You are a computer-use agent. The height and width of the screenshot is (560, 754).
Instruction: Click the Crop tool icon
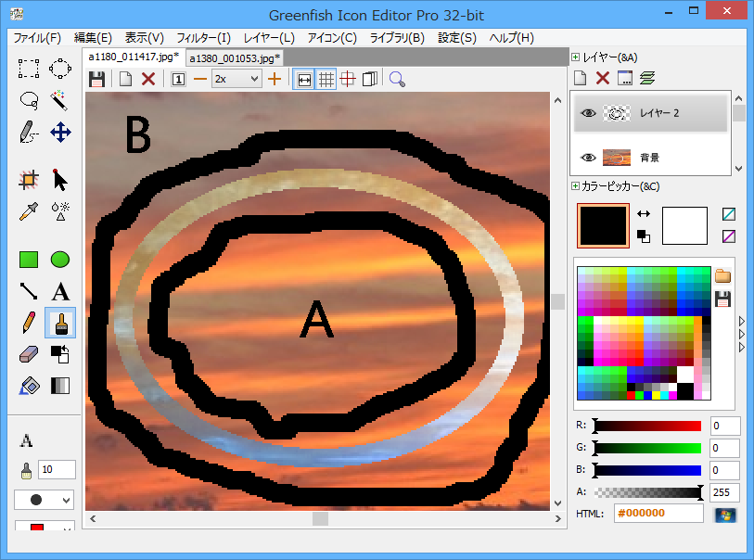(29, 179)
